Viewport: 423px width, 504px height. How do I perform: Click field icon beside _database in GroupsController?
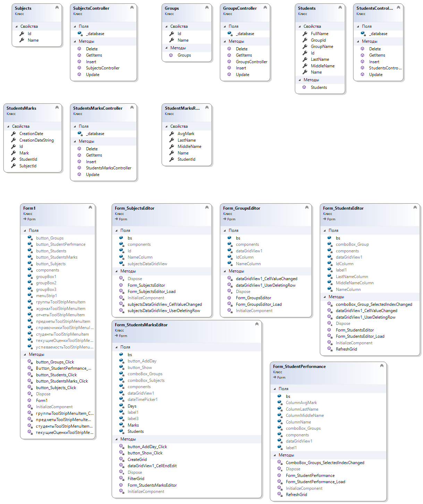click(x=229, y=34)
